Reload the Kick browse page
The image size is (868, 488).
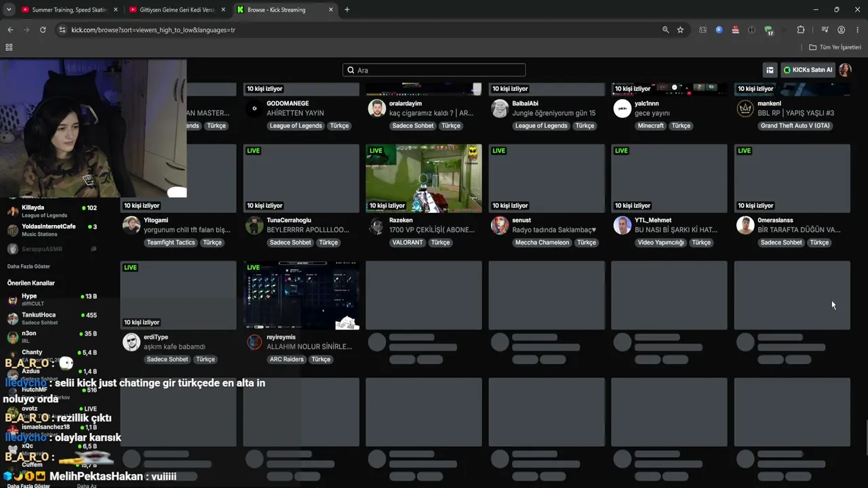pos(43,30)
